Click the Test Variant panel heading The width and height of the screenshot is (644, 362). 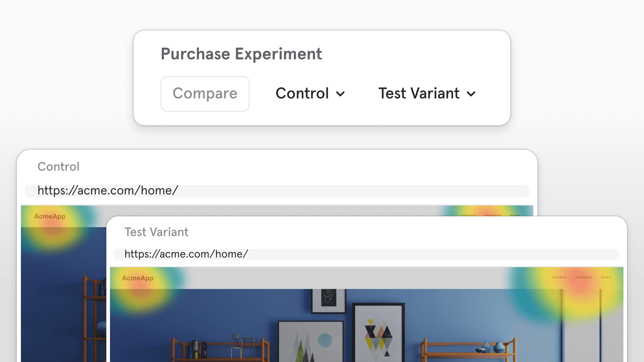156,232
